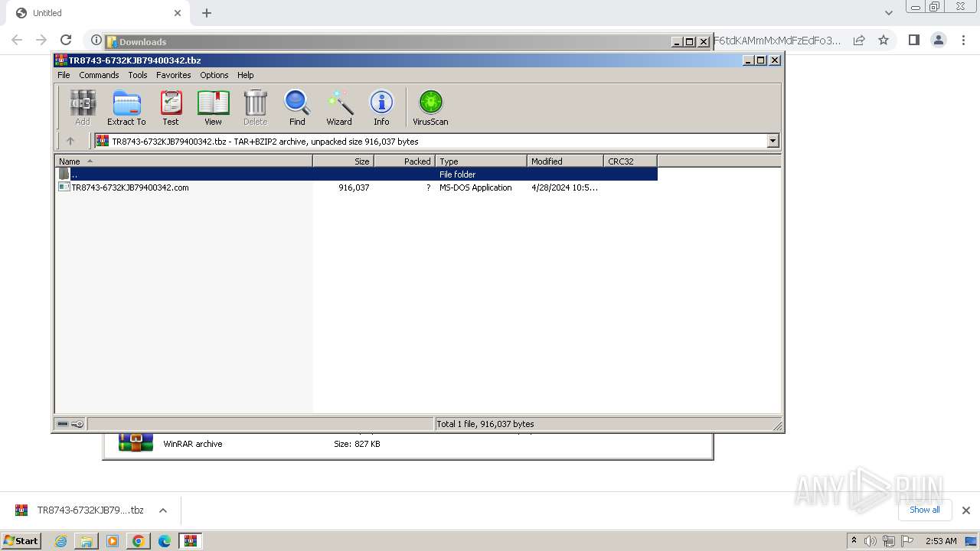980x551 pixels.
Task: Open the media player taskbar icon
Action: 113,541
